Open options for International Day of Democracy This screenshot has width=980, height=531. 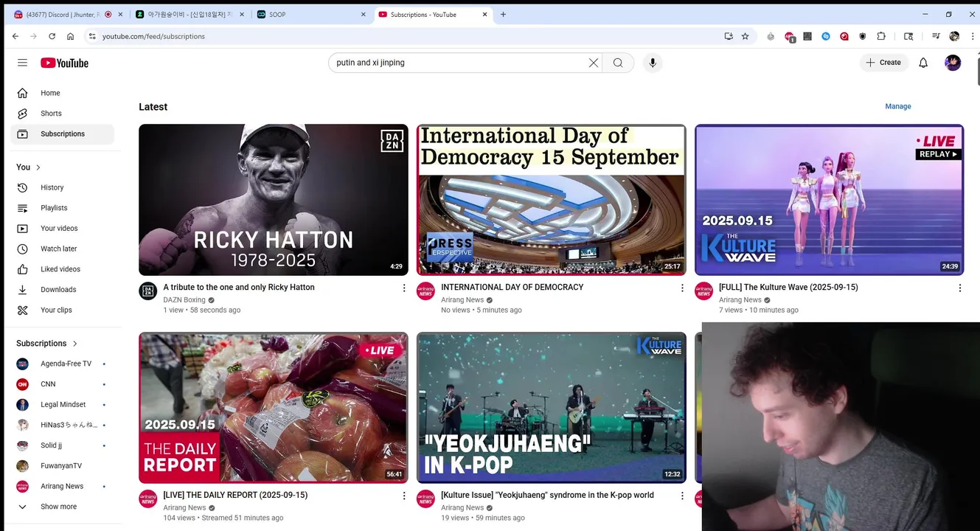pos(681,288)
